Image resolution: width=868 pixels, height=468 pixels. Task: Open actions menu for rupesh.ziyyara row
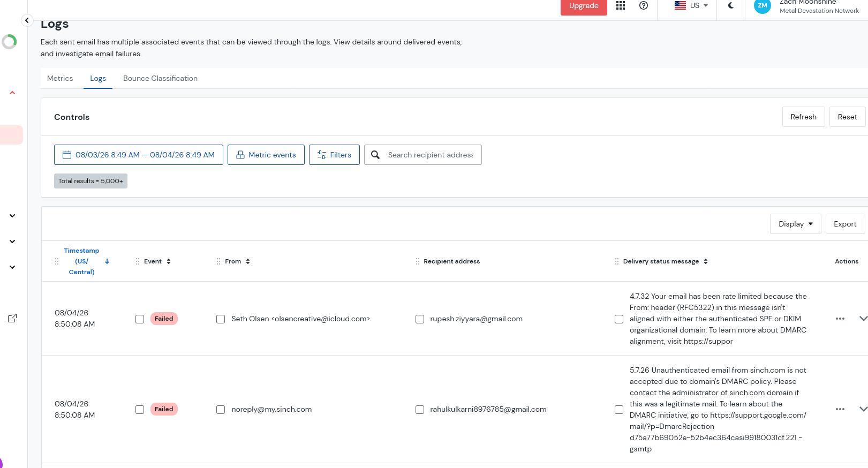(840, 319)
